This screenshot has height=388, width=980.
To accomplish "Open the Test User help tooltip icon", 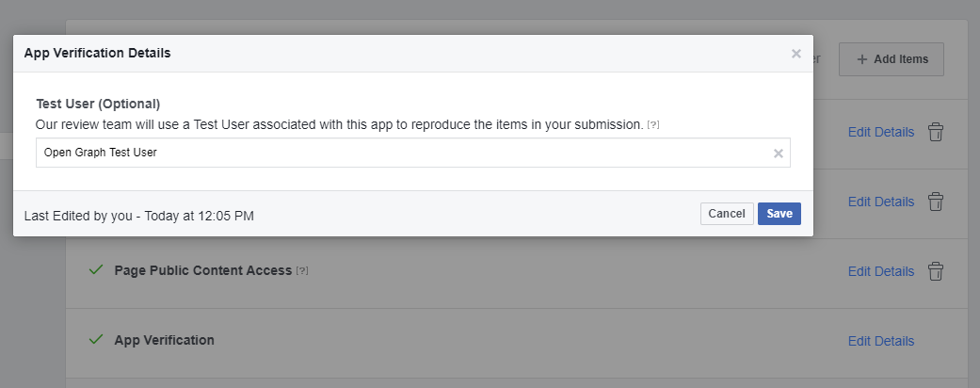I will [x=652, y=125].
